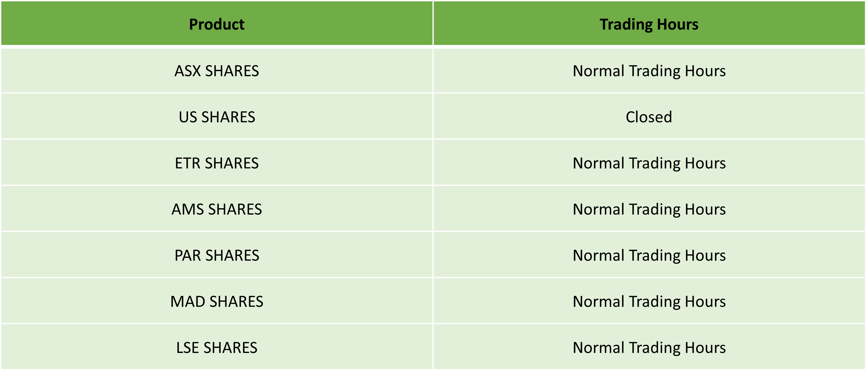
Task: Click LSE SHARES Normal Trading Hours cell
Action: pyautogui.click(x=649, y=347)
